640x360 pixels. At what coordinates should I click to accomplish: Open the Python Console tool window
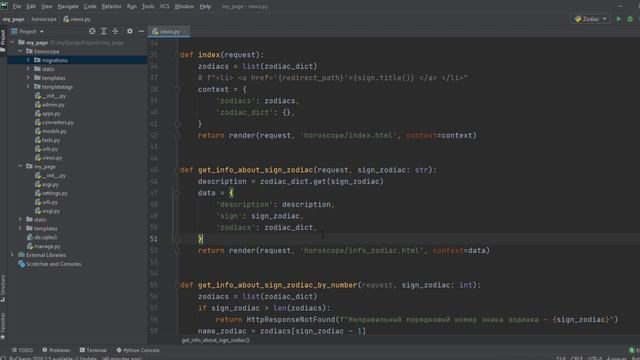click(138, 350)
